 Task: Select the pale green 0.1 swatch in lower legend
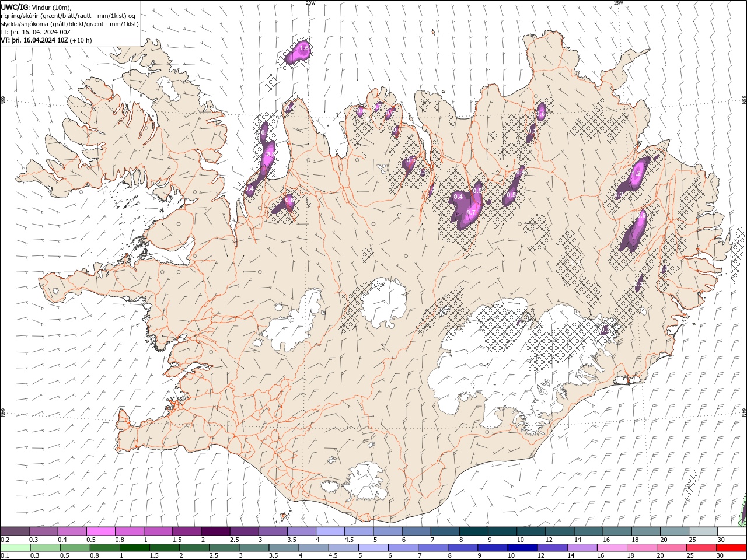(15, 548)
